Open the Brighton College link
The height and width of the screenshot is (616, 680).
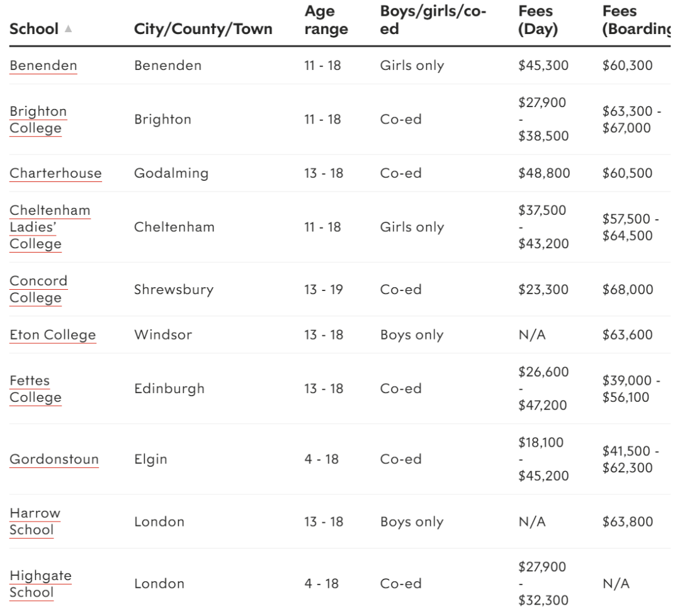coord(38,120)
